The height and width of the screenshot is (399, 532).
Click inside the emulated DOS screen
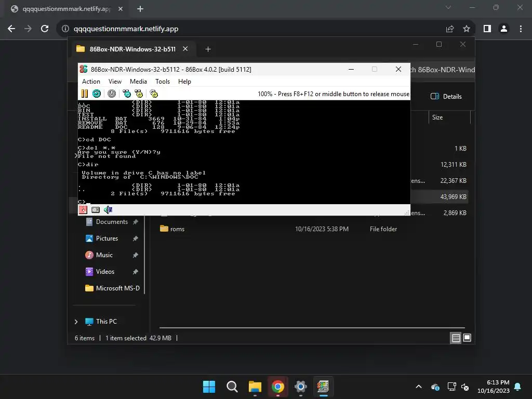(x=244, y=152)
